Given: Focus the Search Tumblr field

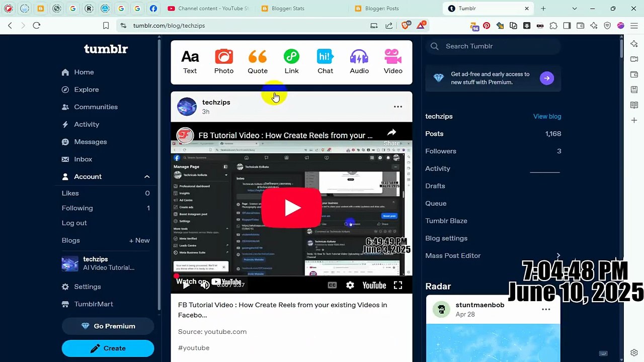Looking at the screenshot, I should (x=493, y=46).
